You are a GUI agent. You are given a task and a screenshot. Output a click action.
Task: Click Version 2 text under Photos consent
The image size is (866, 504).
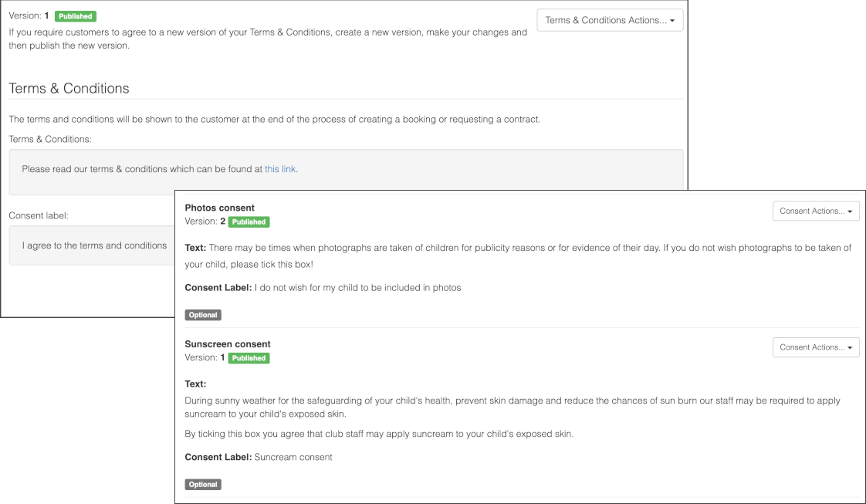tap(205, 222)
